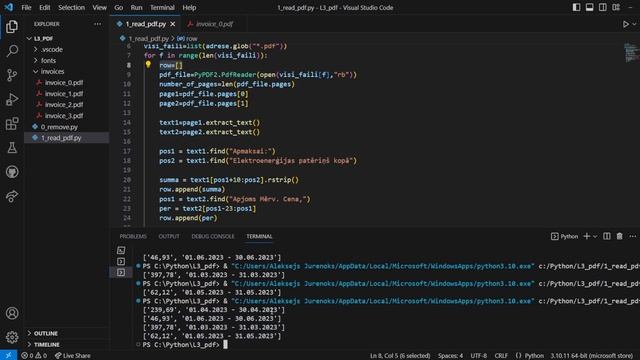Click cursor position Ln 8, Col 5 status
Image resolution: width=640 pixels, height=360 pixels.
click(400, 356)
